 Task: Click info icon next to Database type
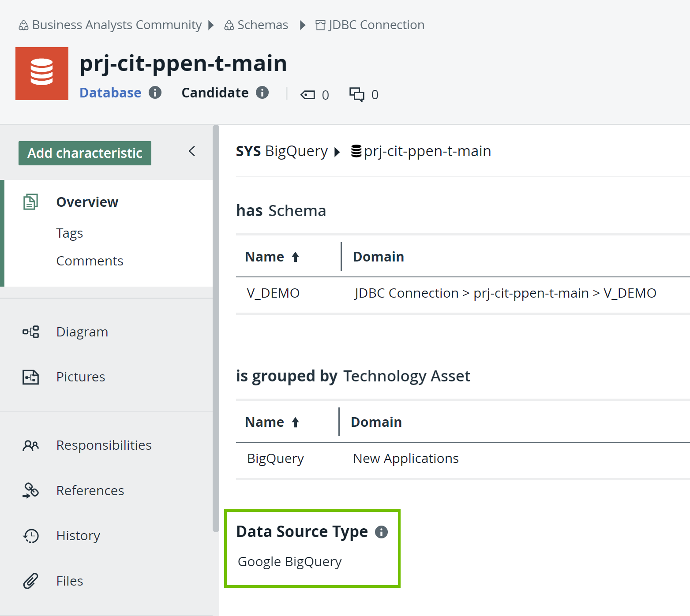pos(155,93)
